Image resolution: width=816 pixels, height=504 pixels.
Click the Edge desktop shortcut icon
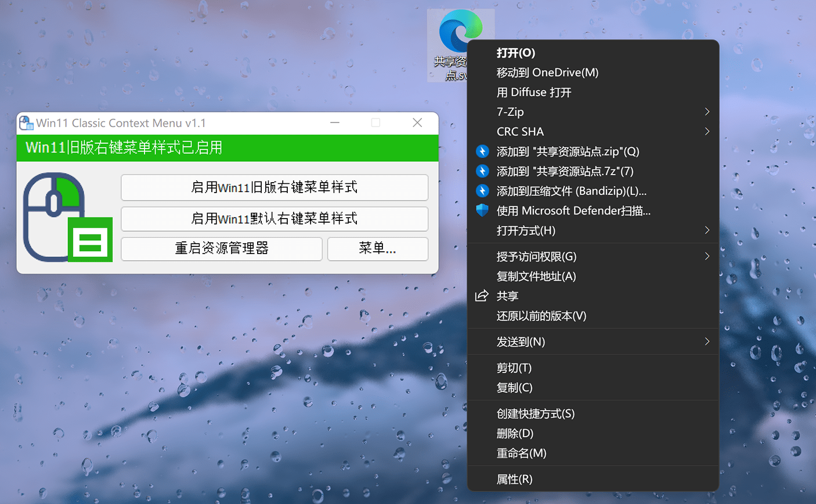pyautogui.click(x=460, y=32)
